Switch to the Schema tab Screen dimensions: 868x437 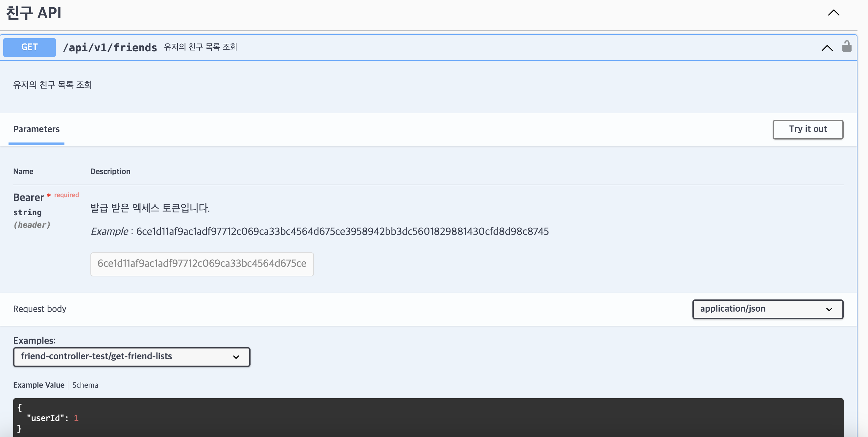point(85,385)
